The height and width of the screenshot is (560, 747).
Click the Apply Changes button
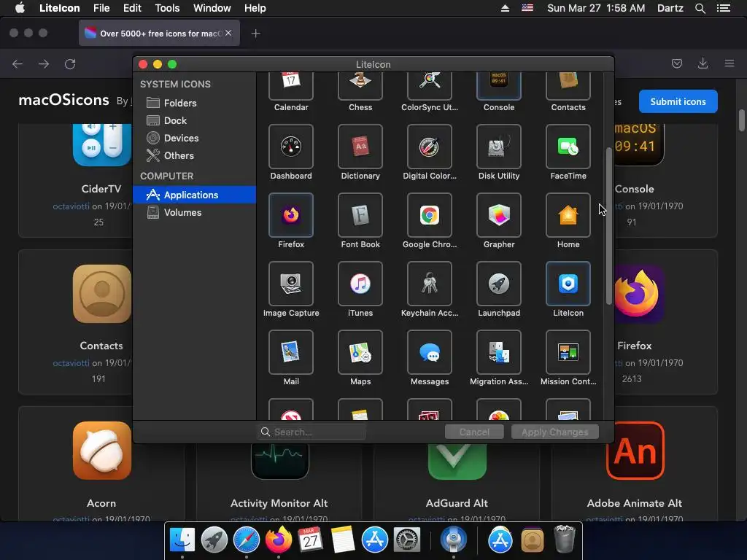click(x=554, y=432)
